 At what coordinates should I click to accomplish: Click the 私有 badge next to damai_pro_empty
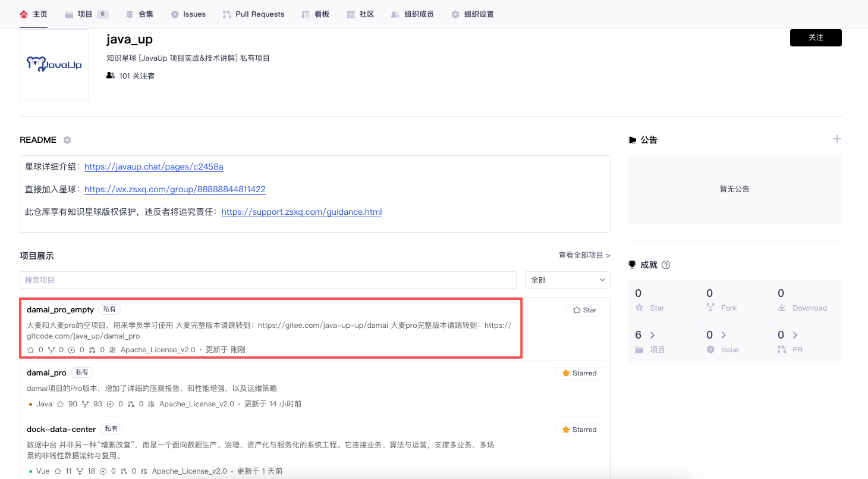[109, 309]
